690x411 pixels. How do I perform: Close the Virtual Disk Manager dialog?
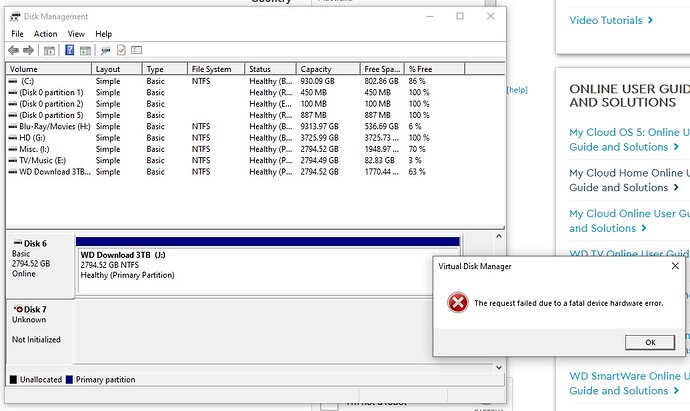click(x=675, y=266)
